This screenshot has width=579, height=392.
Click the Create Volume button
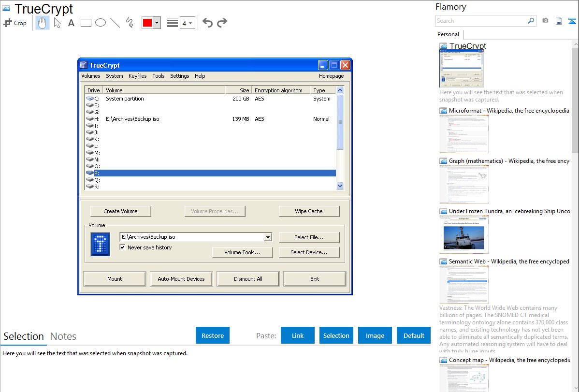tap(120, 211)
